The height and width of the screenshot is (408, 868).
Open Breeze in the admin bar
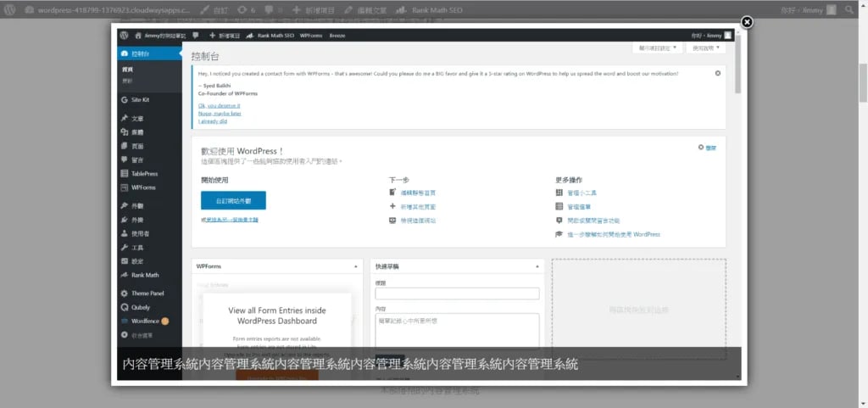pyautogui.click(x=337, y=36)
